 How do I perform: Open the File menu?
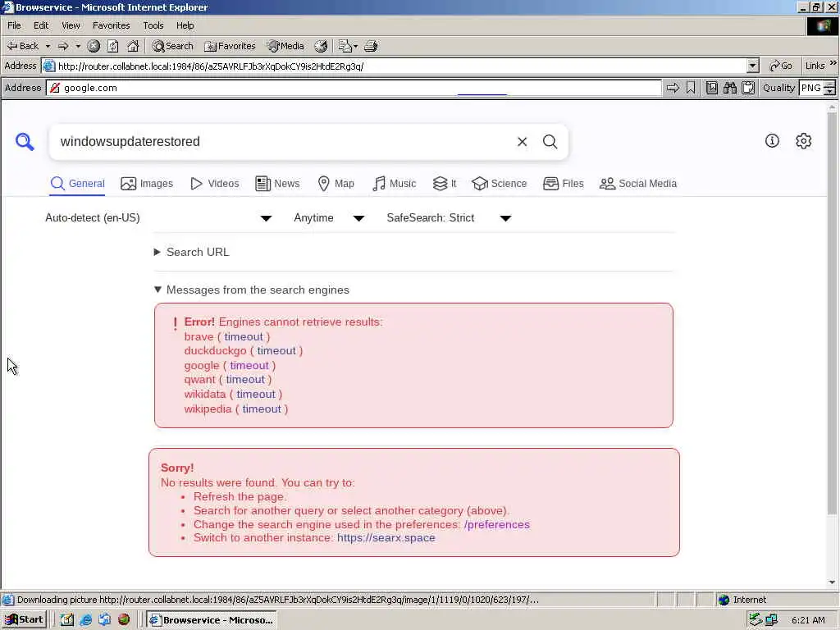(x=15, y=25)
